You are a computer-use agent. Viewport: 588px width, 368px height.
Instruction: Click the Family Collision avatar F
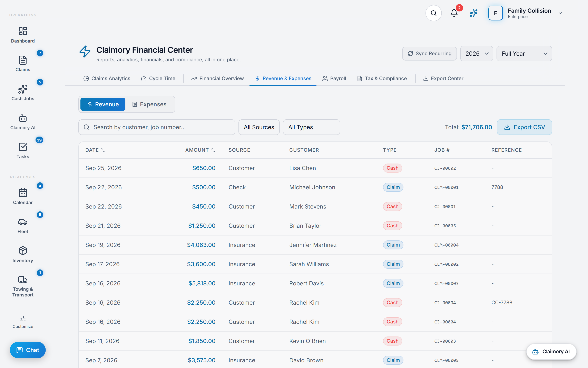click(496, 13)
